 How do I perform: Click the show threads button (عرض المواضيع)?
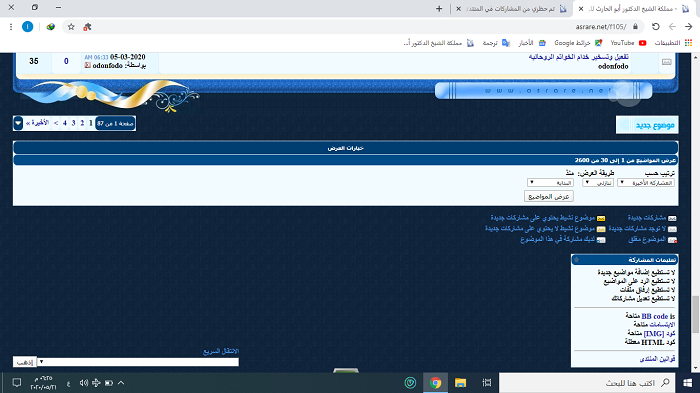549,196
